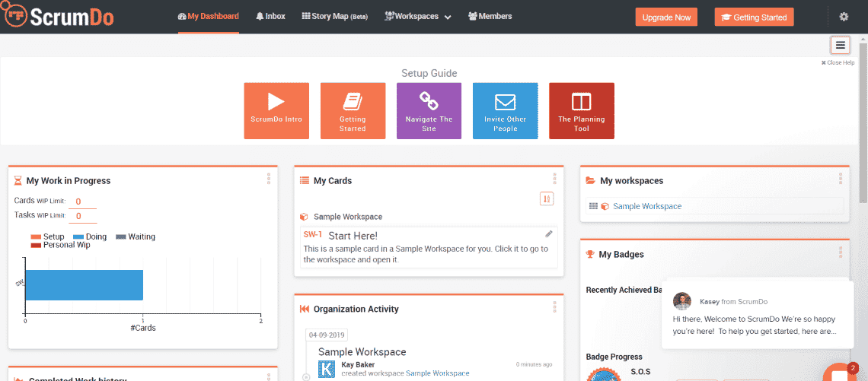The image size is (868, 381).
Task: Click Kay Baker avatar in activity
Action: click(326, 370)
